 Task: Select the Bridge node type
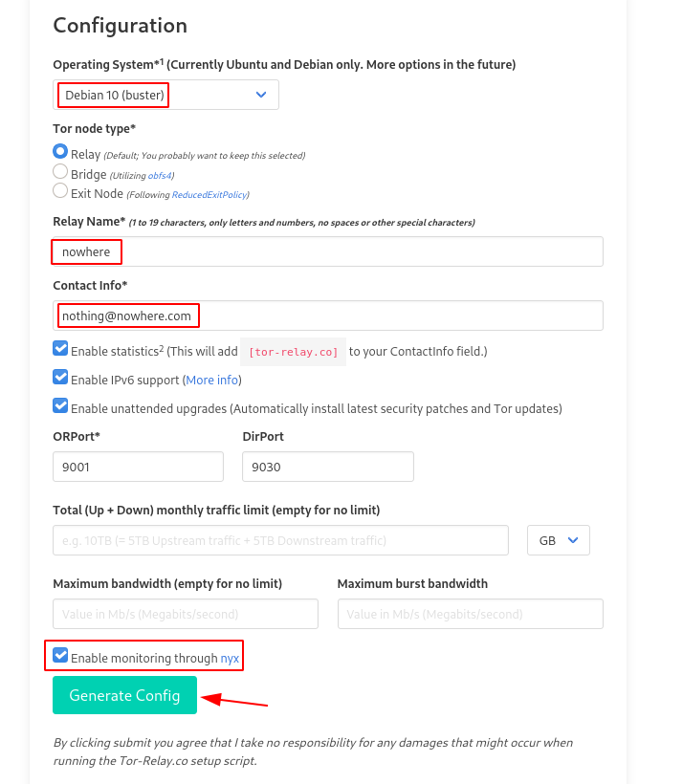coord(60,171)
